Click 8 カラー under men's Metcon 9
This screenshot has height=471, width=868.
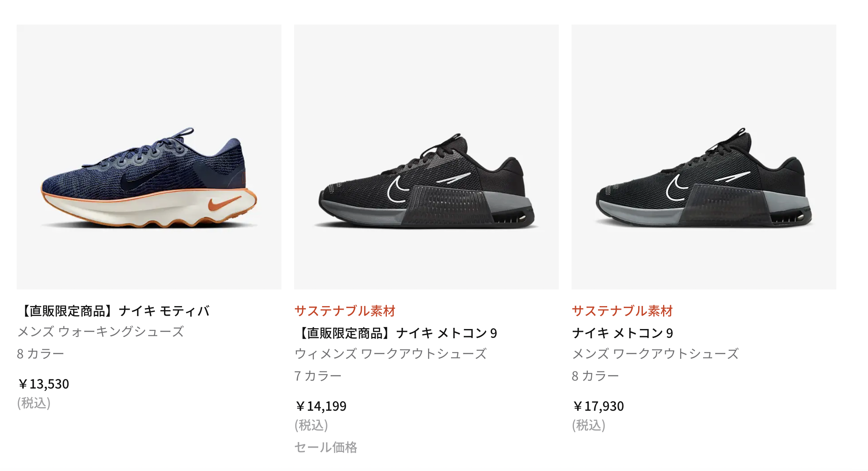[x=595, y=376]
